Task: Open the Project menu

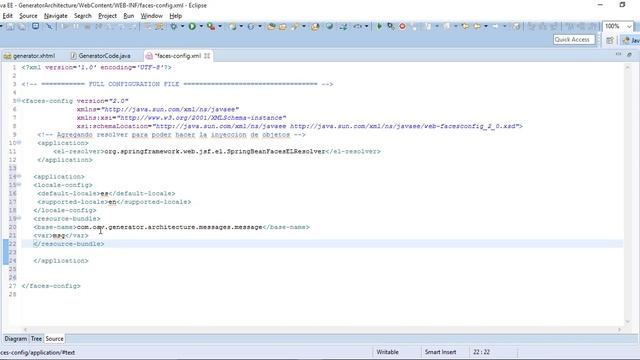Action: point(107,16)
